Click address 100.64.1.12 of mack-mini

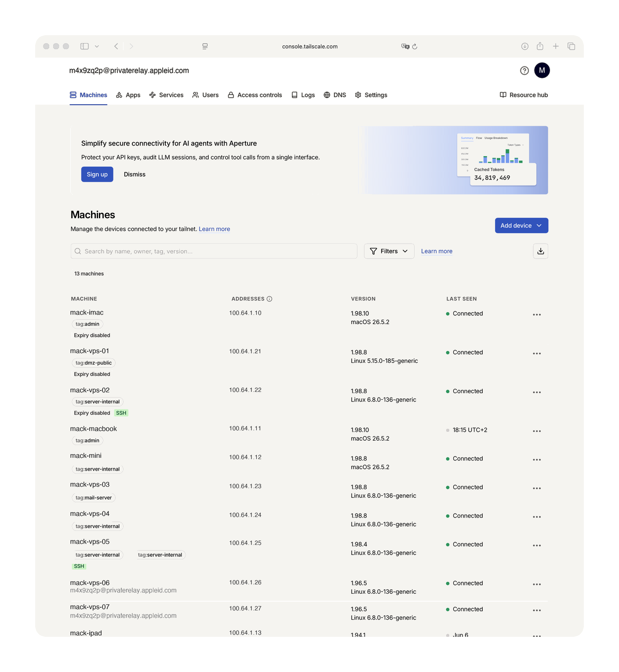245,457
